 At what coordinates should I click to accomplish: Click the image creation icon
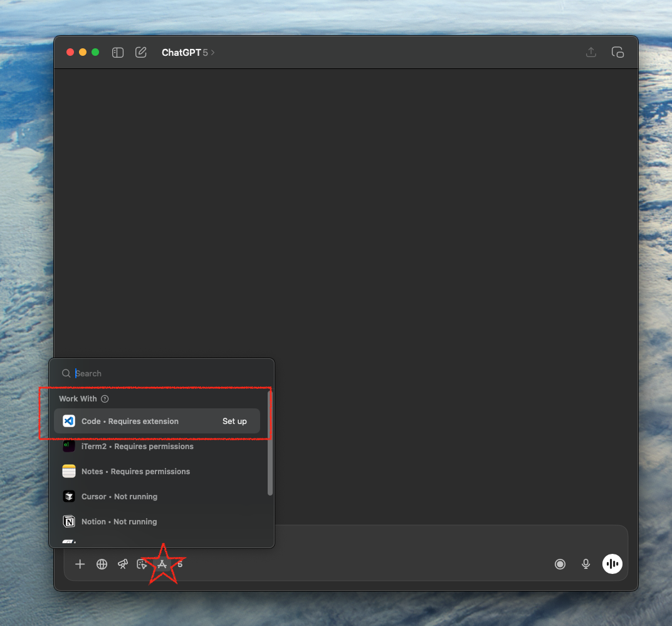click(x=142, y=565)
